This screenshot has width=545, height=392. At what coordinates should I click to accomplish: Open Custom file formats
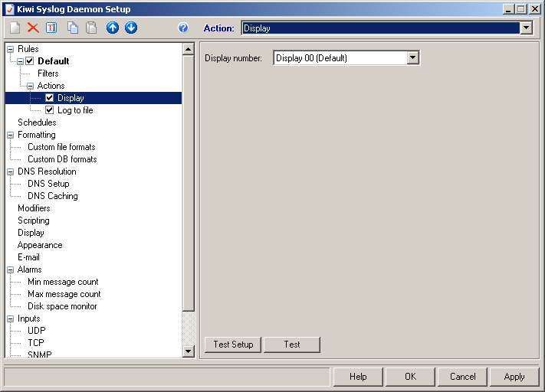(61, 147)
